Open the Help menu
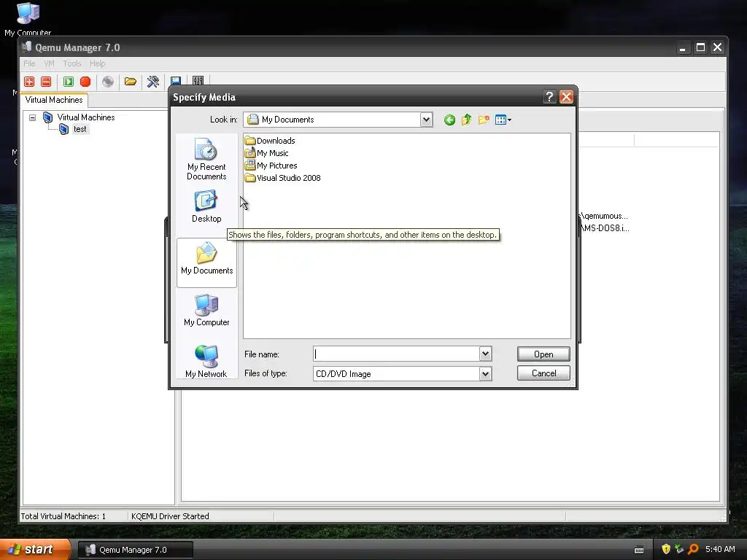Screen dimensions: 747x560 (98, 63)
